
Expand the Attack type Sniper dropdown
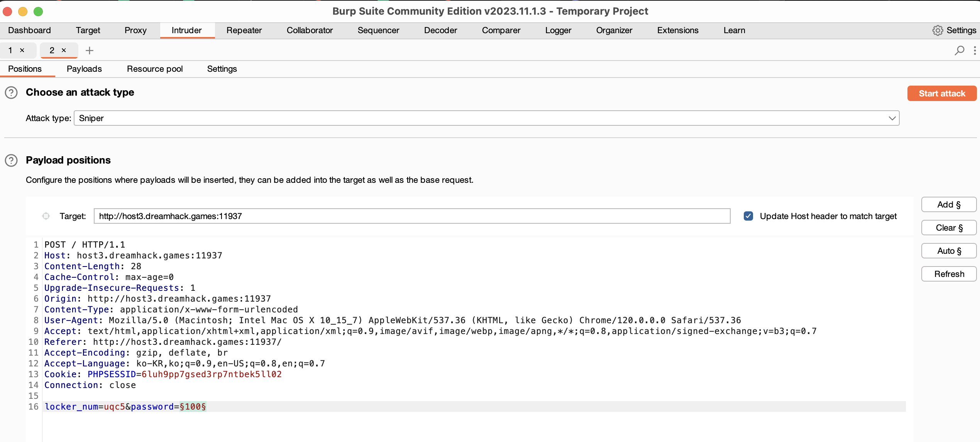pos(486,118)
